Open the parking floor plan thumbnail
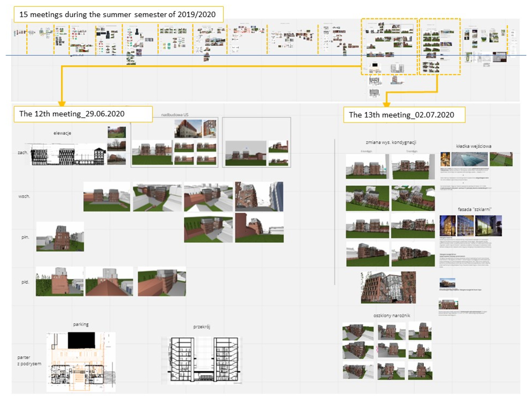 pyautogui.click(x=81, y=362)
